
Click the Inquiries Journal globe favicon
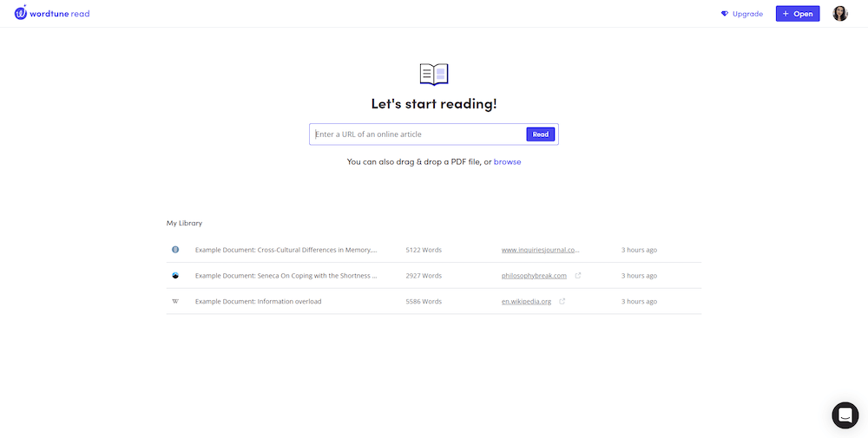tap(175, 250)
